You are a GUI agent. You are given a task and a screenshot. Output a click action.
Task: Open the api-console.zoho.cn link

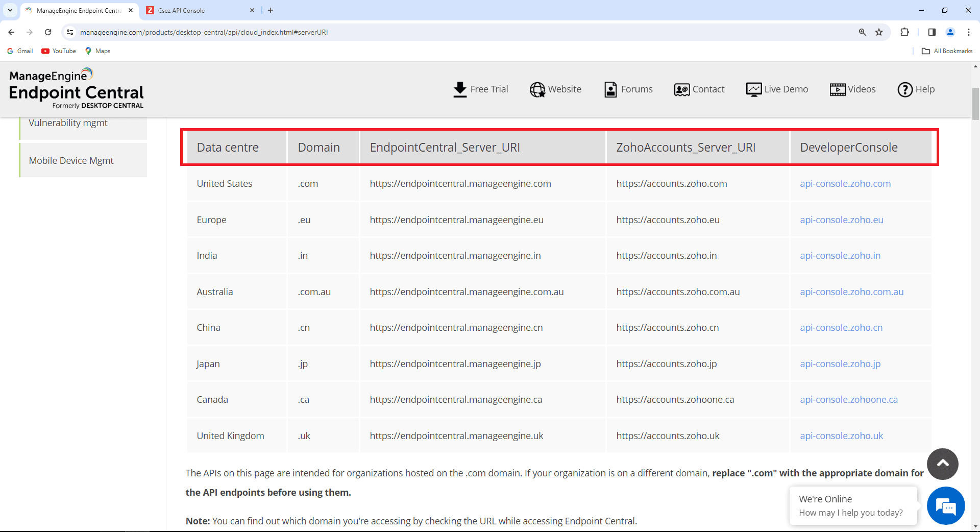[x=841, y=328]
